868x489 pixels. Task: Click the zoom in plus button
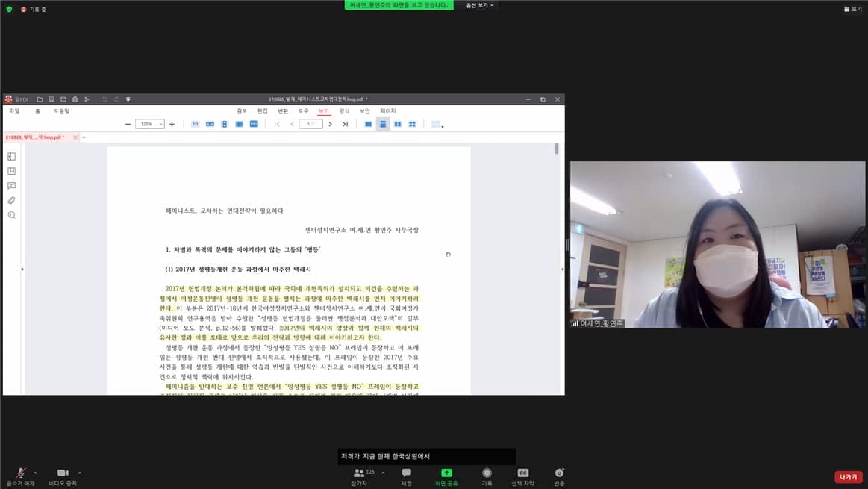pos(172,124)
